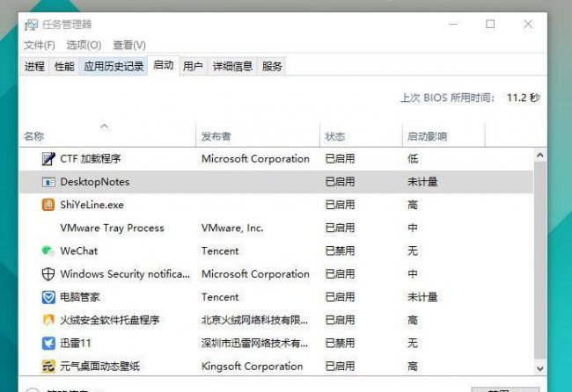
Task: Click the 电脑管家 blue shield icon
Action: [x=48, y=297]
